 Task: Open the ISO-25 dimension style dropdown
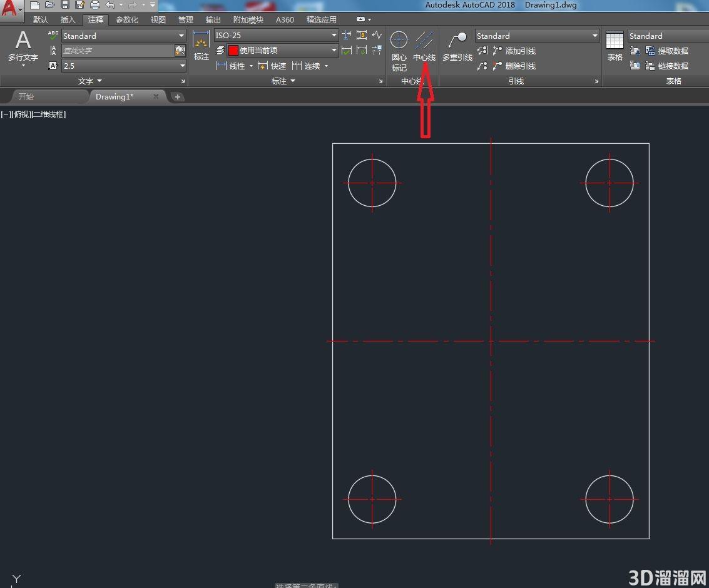click(x=276, y=35)
